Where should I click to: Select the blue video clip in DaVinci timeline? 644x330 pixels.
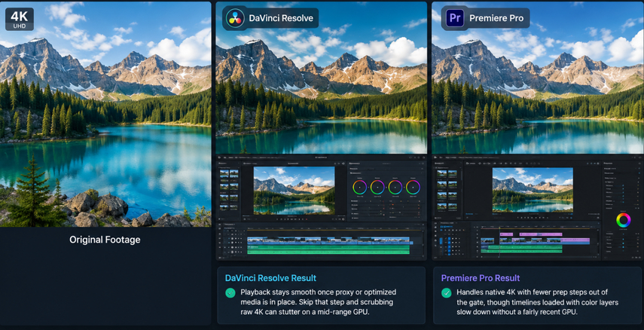(328, 241)
